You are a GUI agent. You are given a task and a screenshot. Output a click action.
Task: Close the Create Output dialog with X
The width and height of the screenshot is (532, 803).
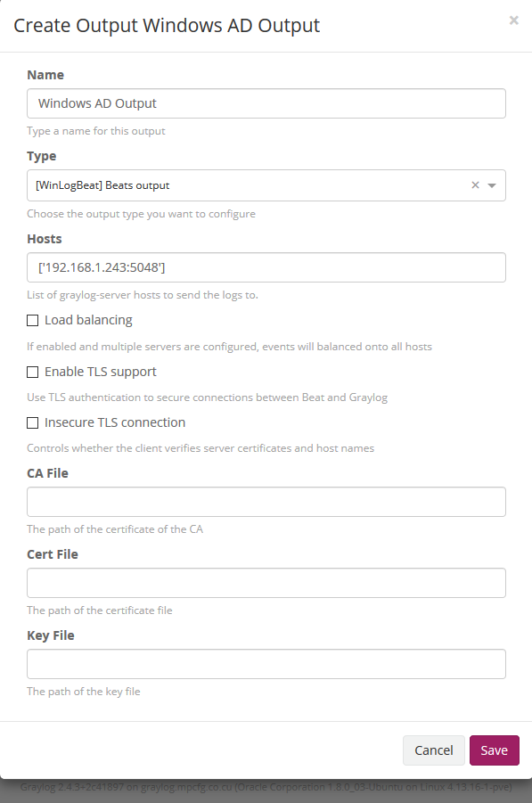click(x=513, y=20)
